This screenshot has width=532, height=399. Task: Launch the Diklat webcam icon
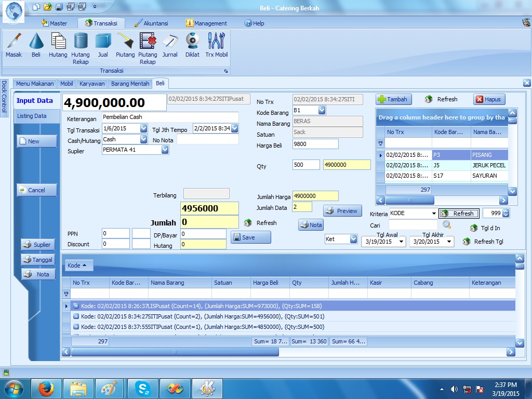click(192, 44)
